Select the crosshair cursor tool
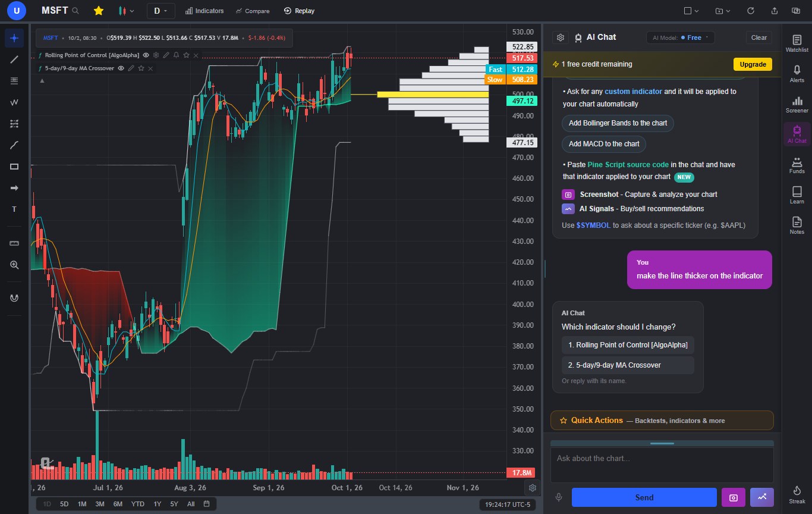Screen dimensions: 812x514 coord(14,38)
